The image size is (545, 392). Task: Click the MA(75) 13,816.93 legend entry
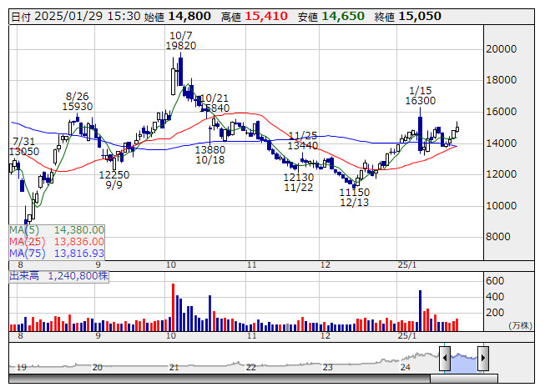[57, 253]
